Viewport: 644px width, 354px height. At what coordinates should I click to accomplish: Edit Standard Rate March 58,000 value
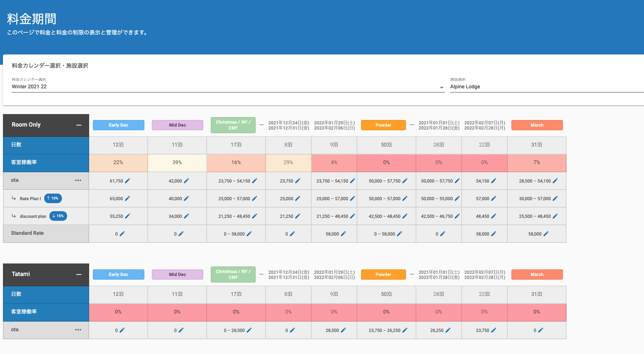pyautogui.click(x=546, y=234)
